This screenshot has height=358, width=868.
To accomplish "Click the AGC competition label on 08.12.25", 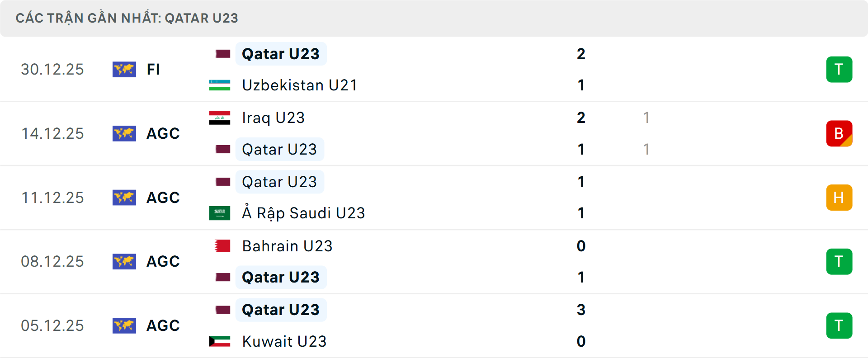I will coord(163,261).
